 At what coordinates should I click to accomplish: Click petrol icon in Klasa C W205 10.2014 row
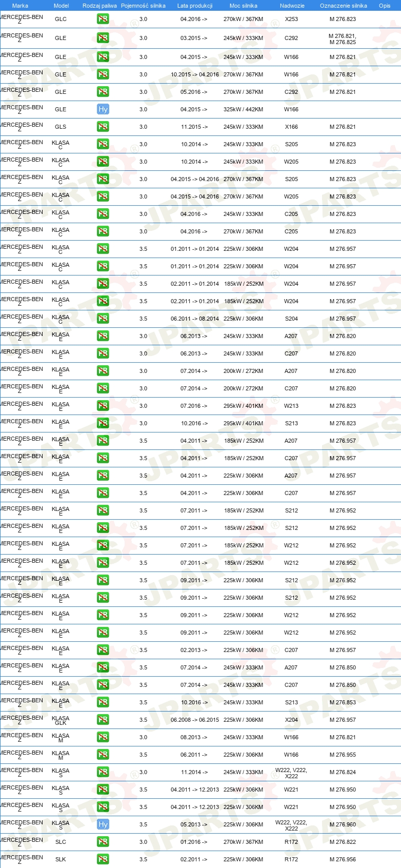point(103,162)
